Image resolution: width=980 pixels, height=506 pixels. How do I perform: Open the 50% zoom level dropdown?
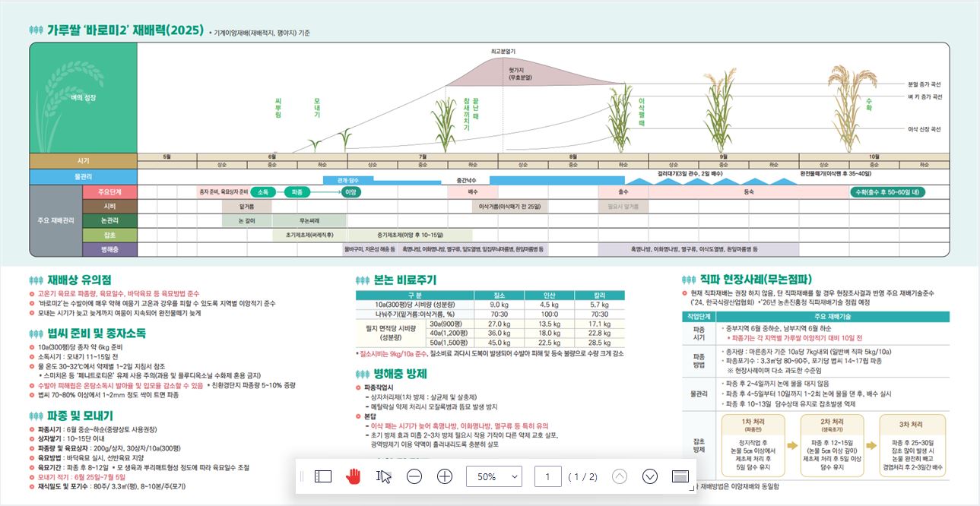pyautogui.click(x=494, y=476)
